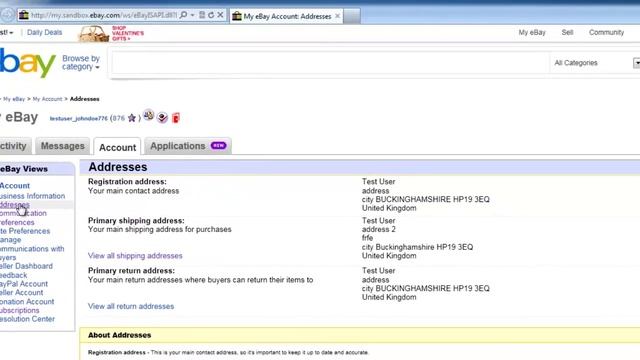Click the address bar search magnifier icon
The image size is (640, 360).
[x=183, y=15]
